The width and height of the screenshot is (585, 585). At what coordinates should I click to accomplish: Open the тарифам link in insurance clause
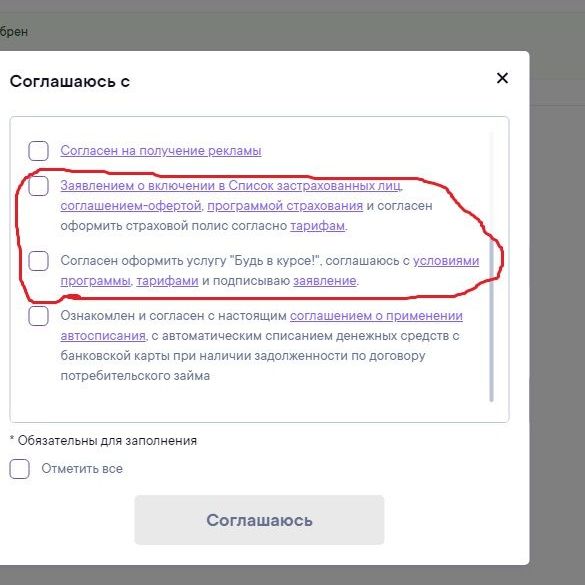click(317, 226)
